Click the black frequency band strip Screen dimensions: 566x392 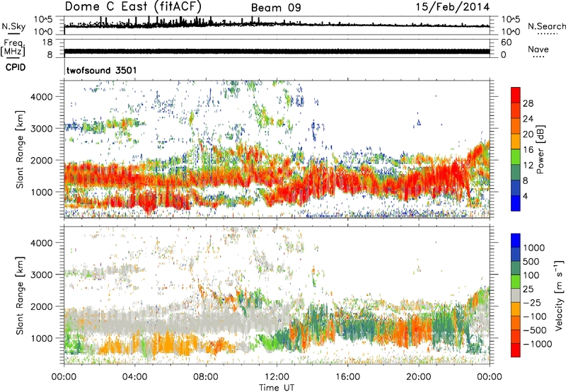[x=277, y=51]
